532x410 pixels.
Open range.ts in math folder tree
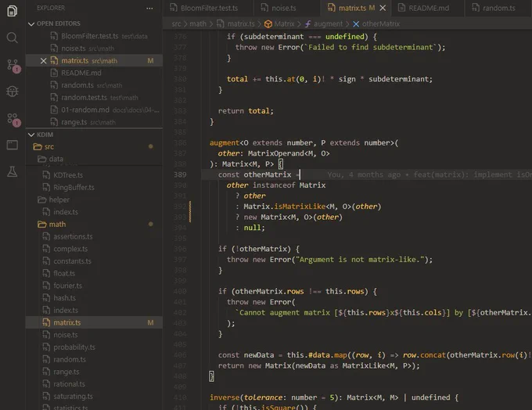pos(94,372)
